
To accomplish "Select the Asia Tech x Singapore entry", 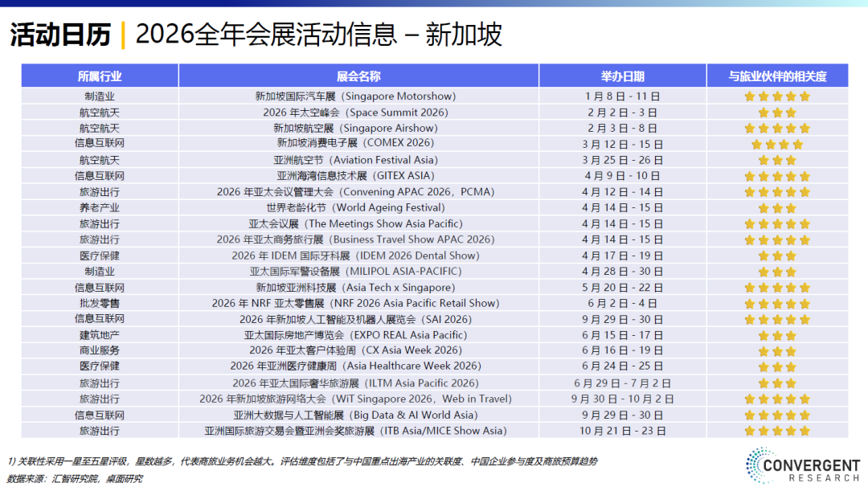I will [x=355, y=288].
